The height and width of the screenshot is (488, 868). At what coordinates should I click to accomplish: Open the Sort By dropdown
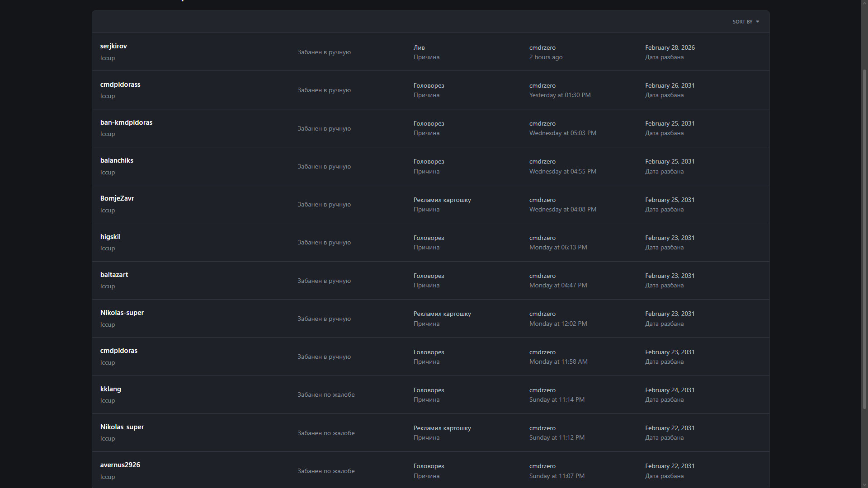(x=745, y=22)
